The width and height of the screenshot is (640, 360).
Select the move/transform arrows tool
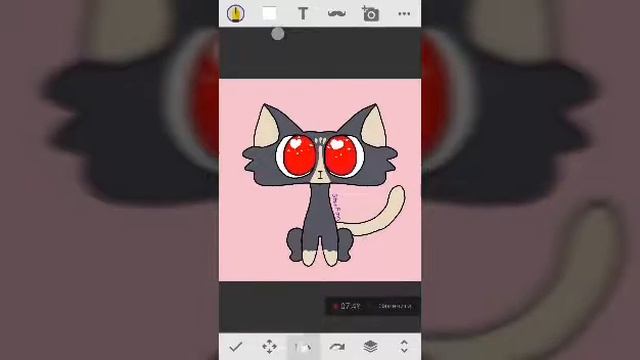[269, 347]
